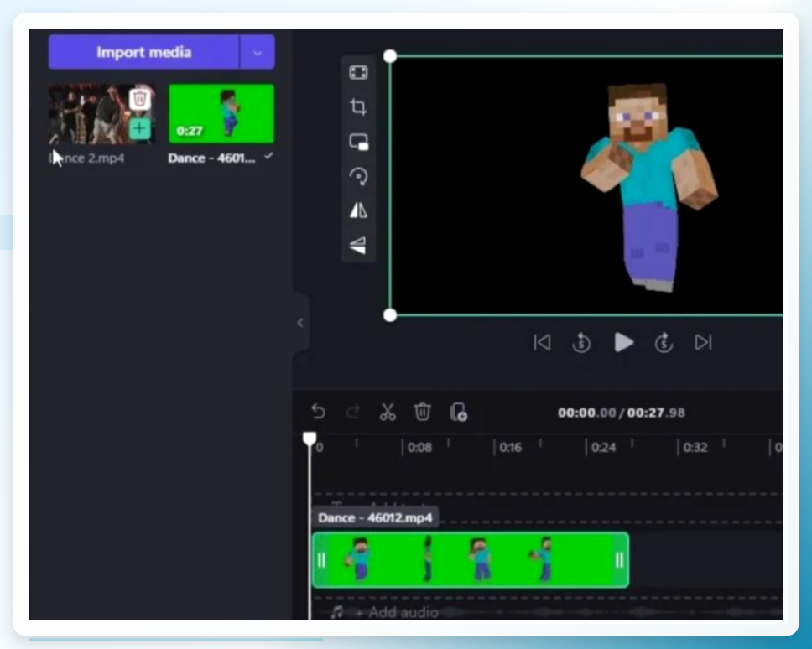Add Dance 2.mp4 to timeline with plus icon

pos(139,128)
